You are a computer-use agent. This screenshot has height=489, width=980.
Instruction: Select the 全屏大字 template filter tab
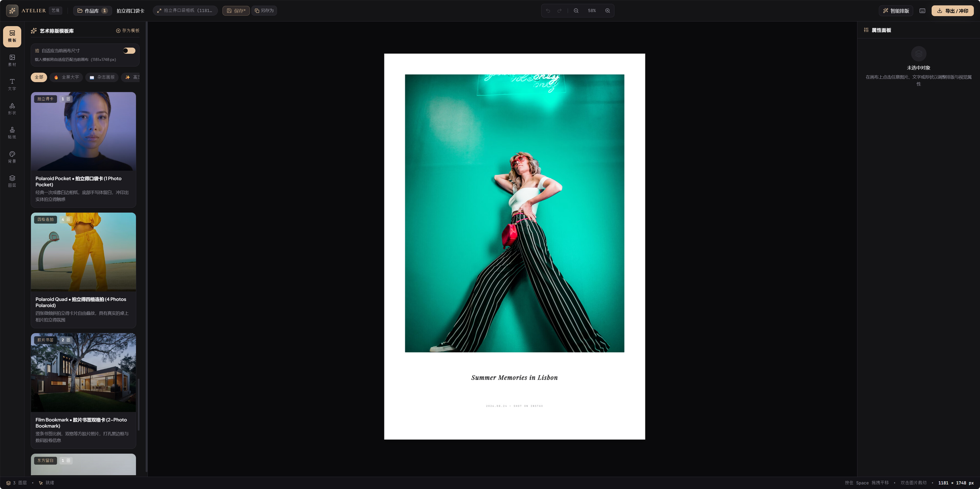66,77
